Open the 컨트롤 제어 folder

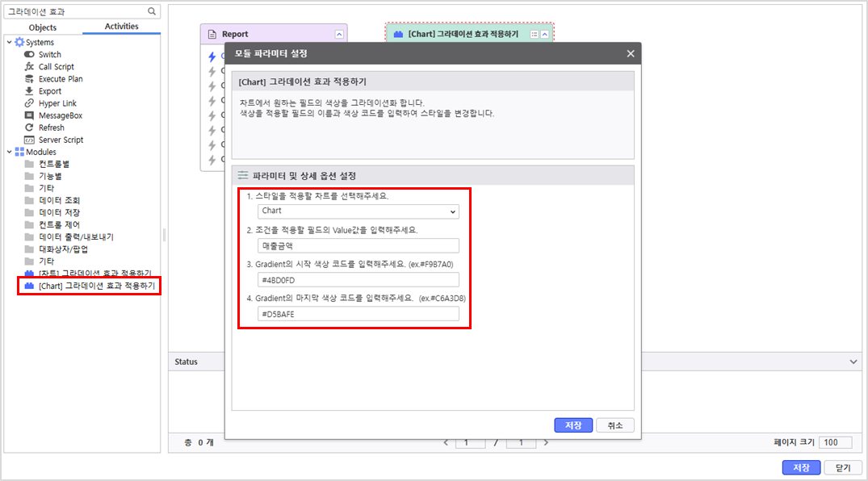(x=59, y=224)
